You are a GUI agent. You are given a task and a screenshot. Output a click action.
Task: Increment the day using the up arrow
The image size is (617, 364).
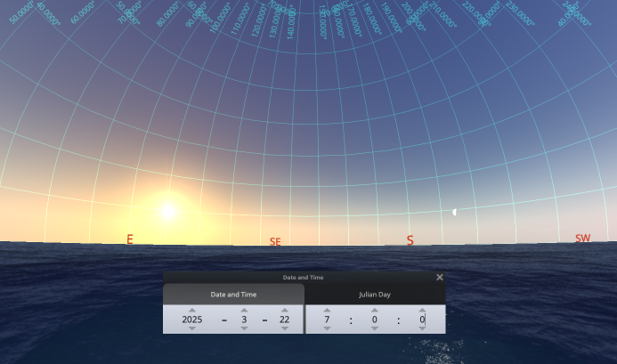click(x=285, y=310)
